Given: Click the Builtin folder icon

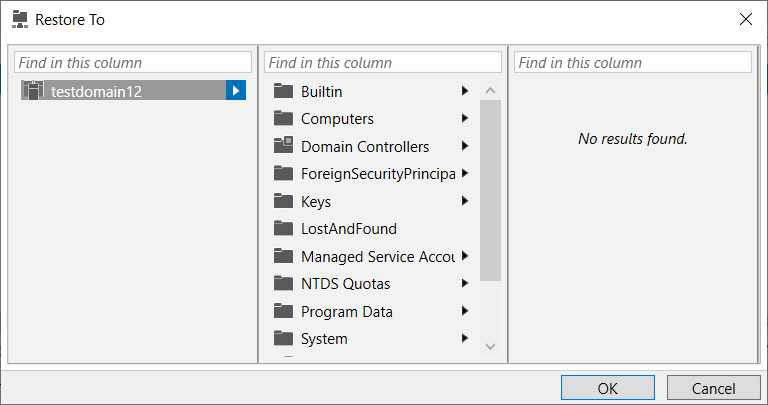Looking at the screenshot, I should (283, 91).
